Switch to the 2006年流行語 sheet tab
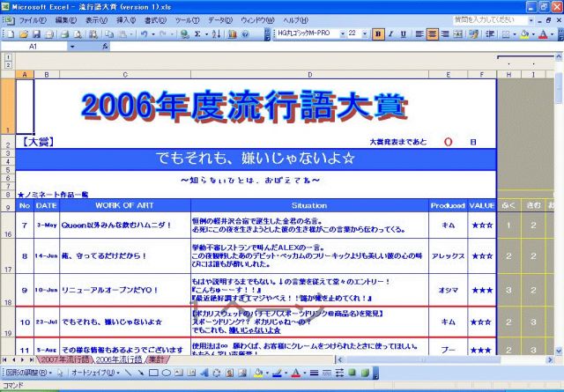This screenshot has width=564, height=392. [120, 360]
